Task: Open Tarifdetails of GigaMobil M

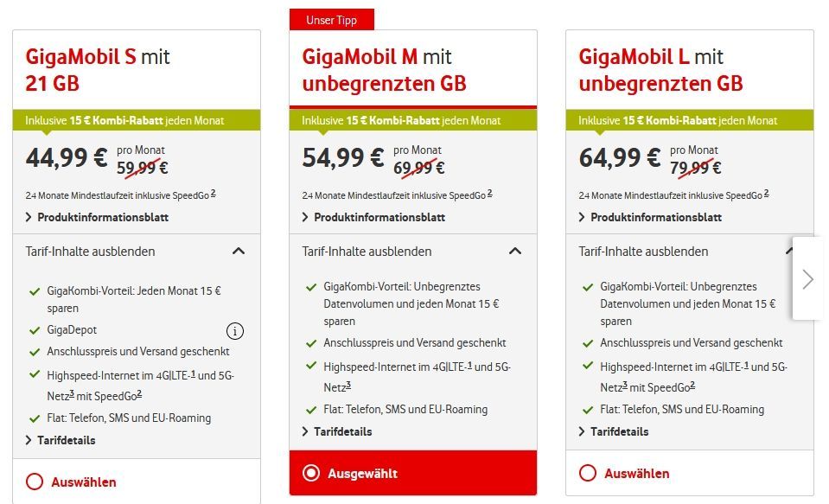Action: click(x=342, y=431)
